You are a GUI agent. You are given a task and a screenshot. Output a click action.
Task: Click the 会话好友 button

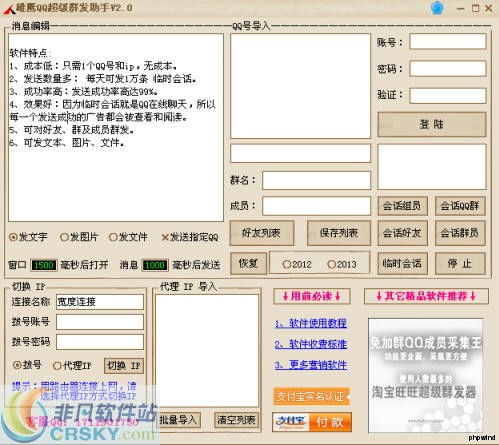[402, 233]
